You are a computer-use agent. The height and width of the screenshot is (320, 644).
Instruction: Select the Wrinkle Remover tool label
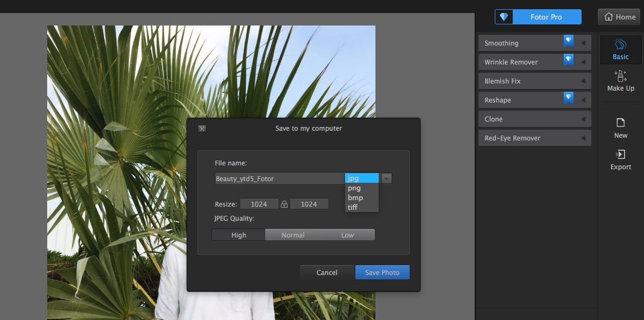click(511, 62)
